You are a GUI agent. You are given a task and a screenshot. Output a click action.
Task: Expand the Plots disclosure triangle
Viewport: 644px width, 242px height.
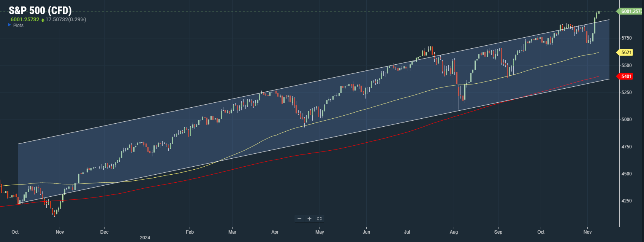(9, 25)
